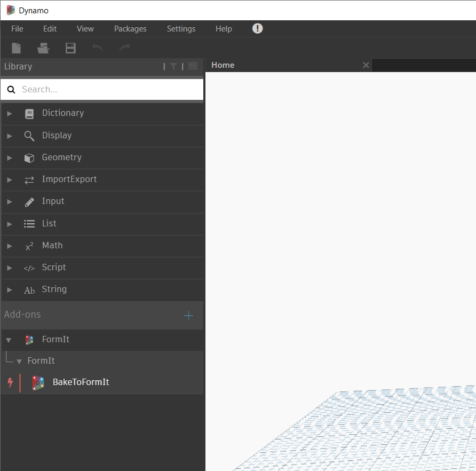Image resolution: width=476 pixels, height=471 pixels.
Task: Open a new file from the toolbar
Action: [x=16, y=48]
